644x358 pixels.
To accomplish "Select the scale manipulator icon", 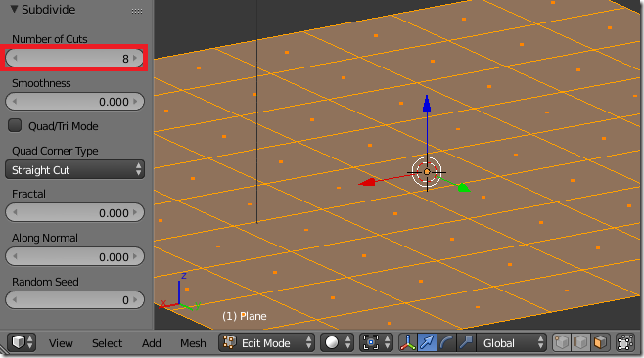I will point(466,342).
